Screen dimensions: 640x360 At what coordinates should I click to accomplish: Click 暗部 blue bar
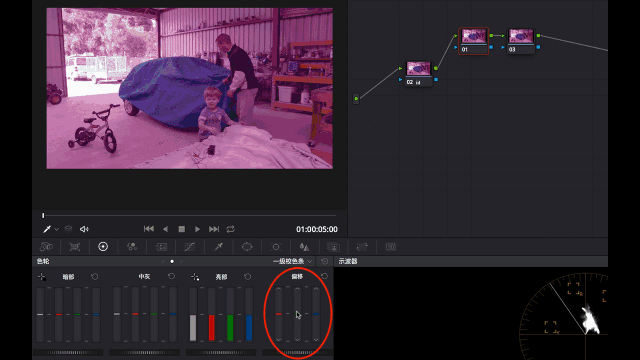(96, 314)
